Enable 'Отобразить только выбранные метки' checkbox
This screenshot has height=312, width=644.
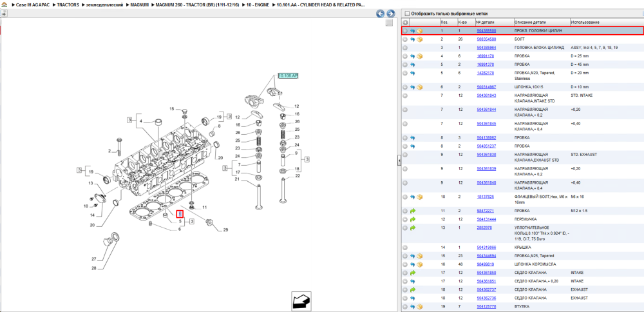click(x=407, y=13)
